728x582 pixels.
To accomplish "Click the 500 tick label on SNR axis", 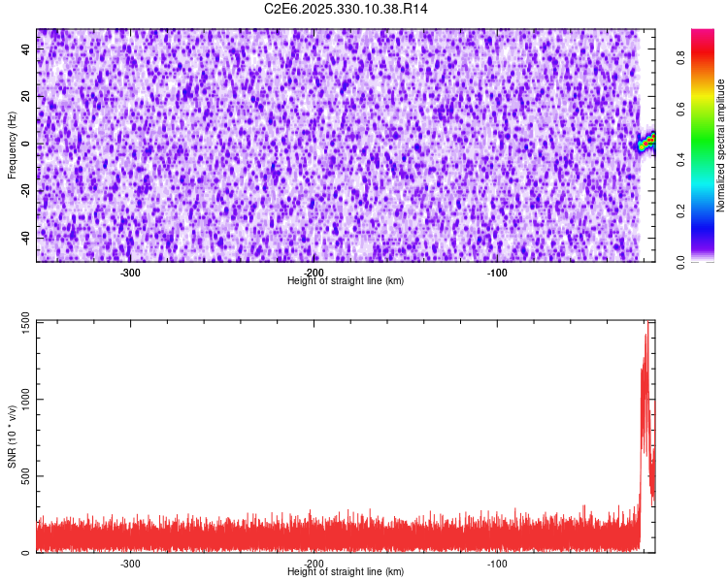I will coord(21,476).
